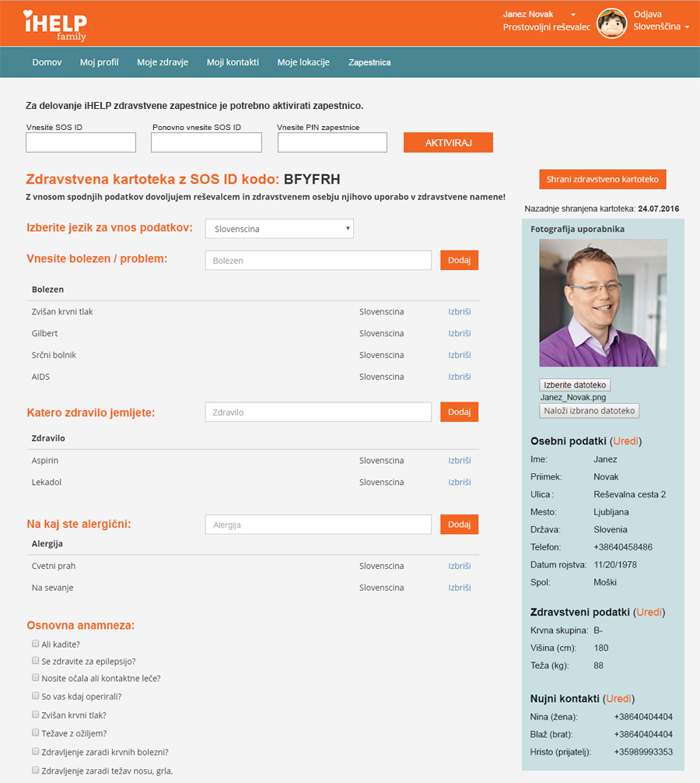The image size is (700, 783).
Task: Open the user avatar icon in header
Action: tap(611, 23)
